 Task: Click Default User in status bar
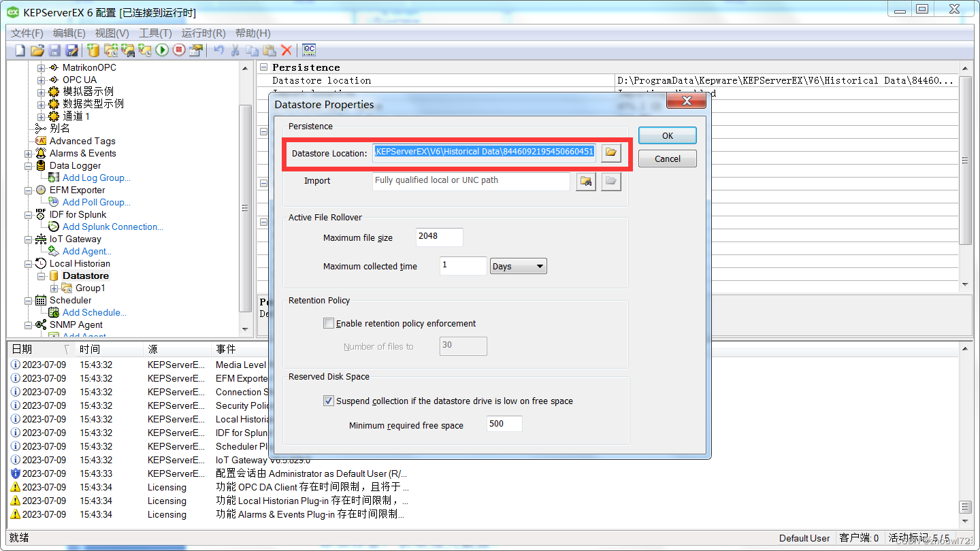[804, 538]
